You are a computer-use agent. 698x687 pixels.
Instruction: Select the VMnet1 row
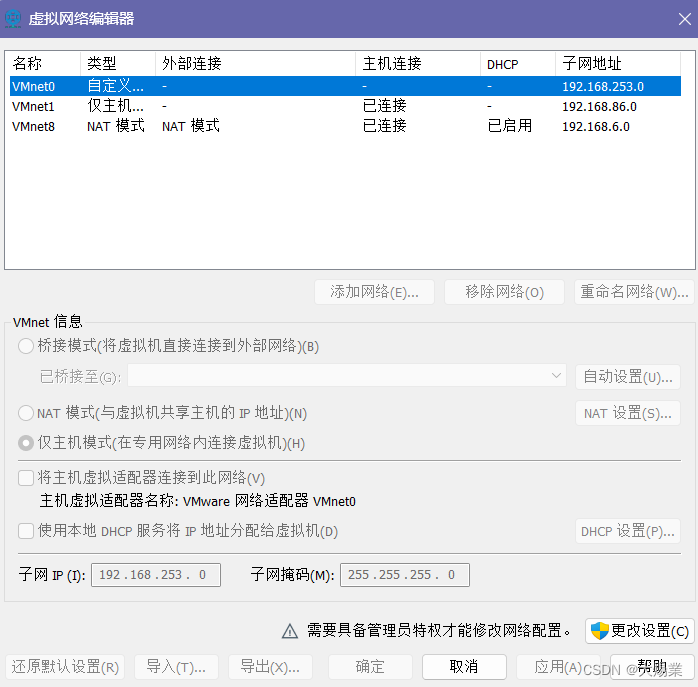pyautogui.click(x=345, y=106)
